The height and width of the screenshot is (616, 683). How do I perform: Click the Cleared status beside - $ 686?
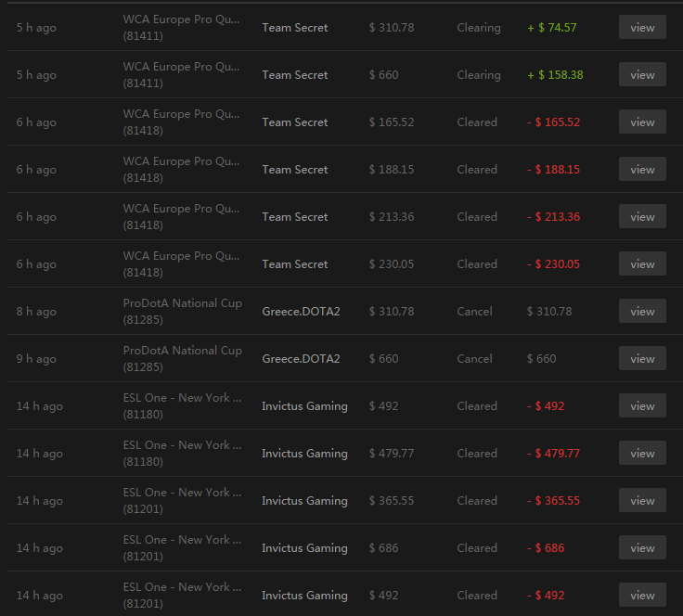477,548
